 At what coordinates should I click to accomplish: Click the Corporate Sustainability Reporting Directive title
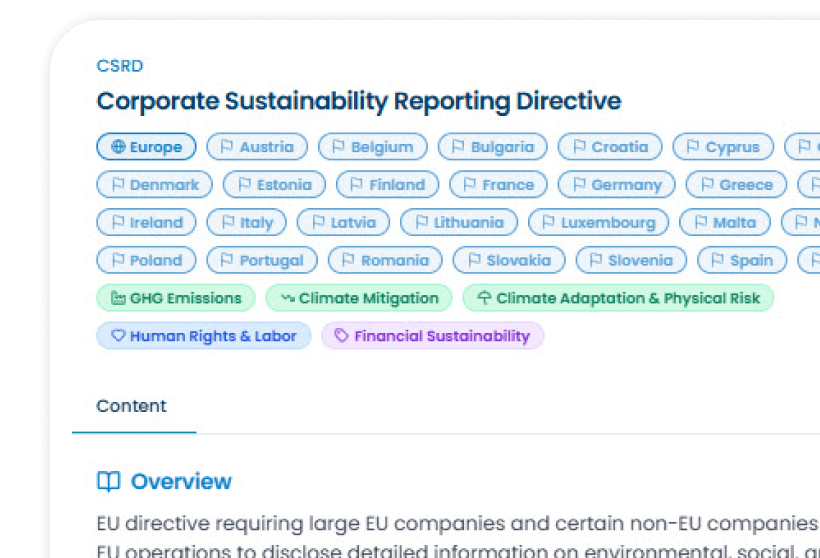(359, 101)
